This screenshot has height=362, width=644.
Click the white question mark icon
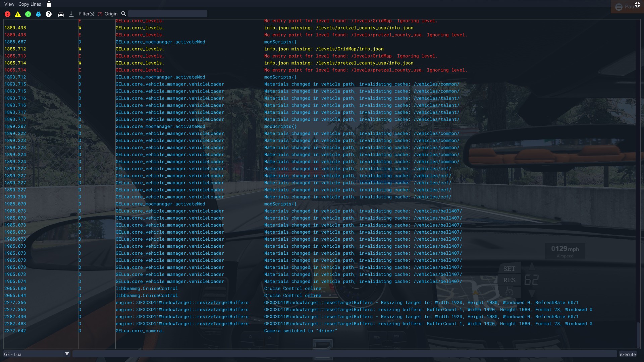pos(49,14)
